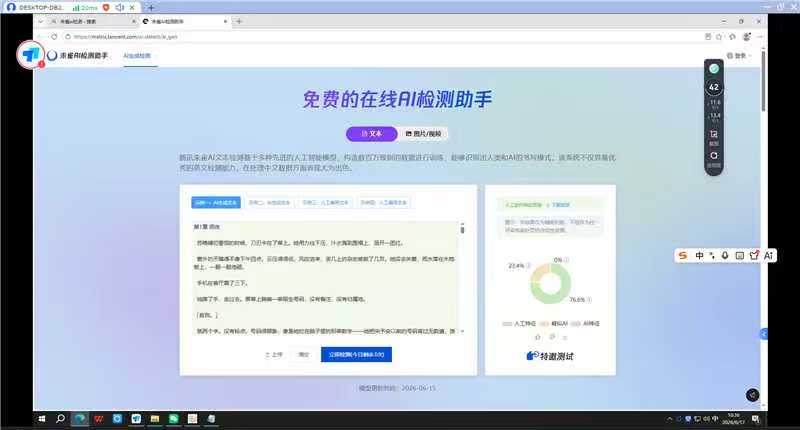
Task: Click the donut chart of detection results
Action: pos(550,283)
